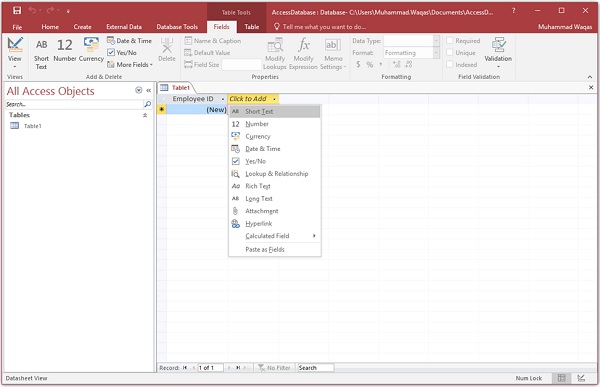Collapse navigation pane with double-chevron icon

[x=148, y=90]
